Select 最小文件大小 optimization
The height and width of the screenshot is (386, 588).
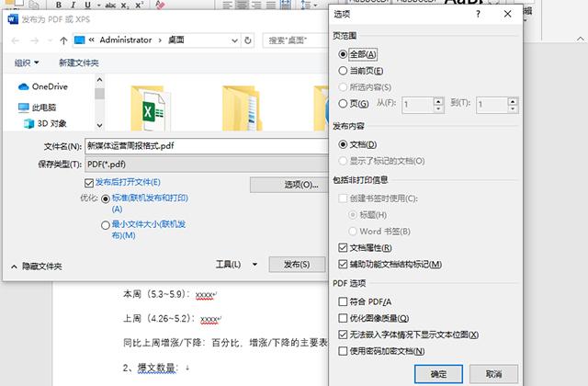pyautogui.click(x=106, y=225)
